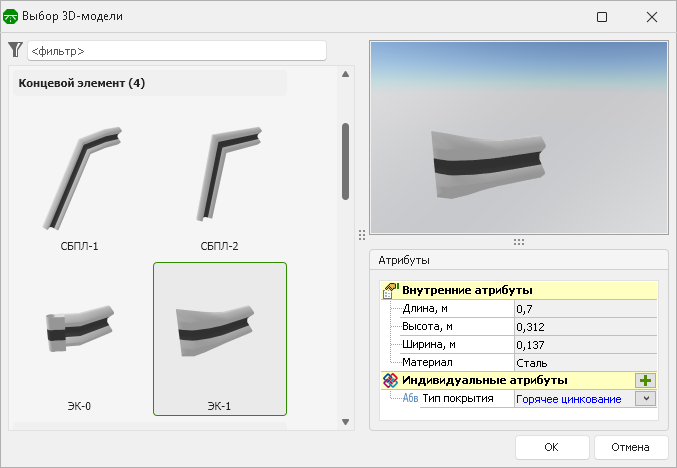Image resolution: width=677 pixels, height=468 pixels.
Task: Click the Внутренние атрибуты group icon
Action: coord(390,290)
